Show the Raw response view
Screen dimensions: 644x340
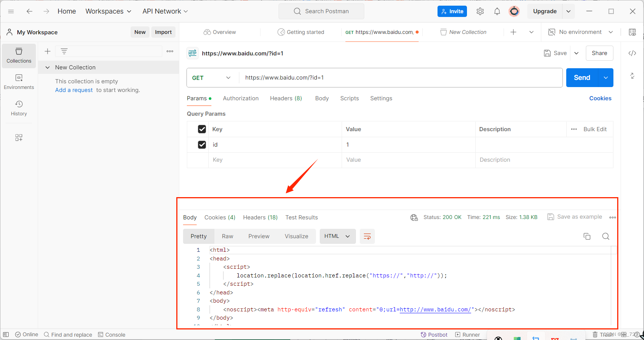click(x=228, y=236)
